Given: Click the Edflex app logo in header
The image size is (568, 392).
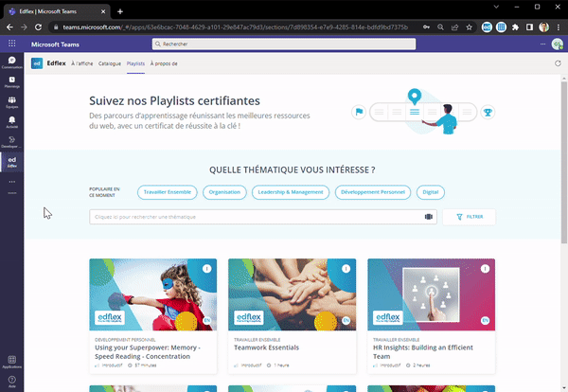Looking at the screenshot, I should pyautogui.click(x=37, y=63).
